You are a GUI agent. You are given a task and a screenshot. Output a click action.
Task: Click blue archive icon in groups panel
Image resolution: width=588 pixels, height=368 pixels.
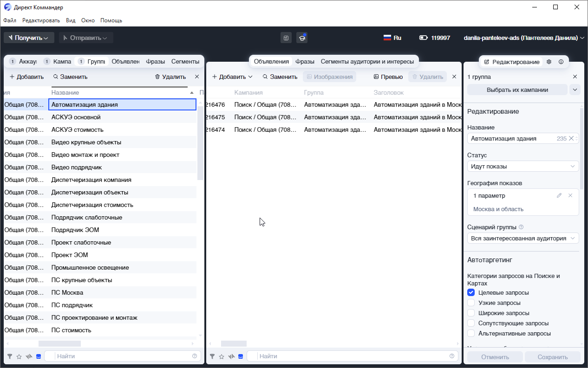coord(39,356)
